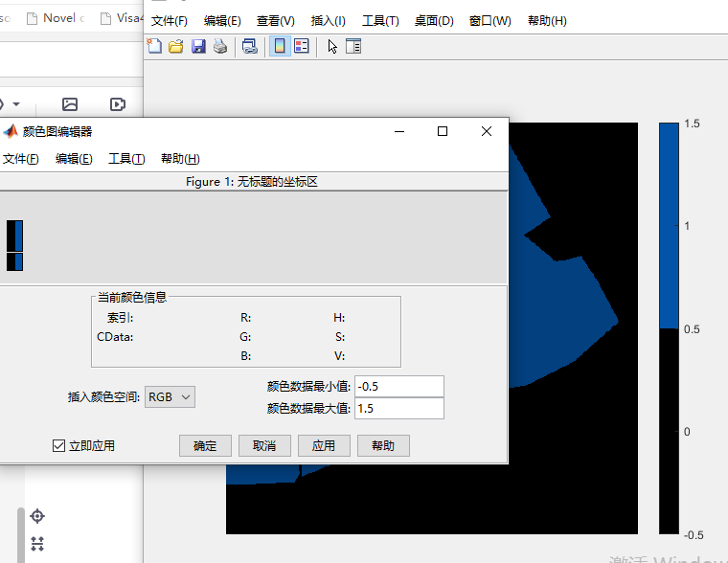Open the 帮助(H) menu in the figure window
This screenshot has height=563, width=728.
[x=547, y=21]
